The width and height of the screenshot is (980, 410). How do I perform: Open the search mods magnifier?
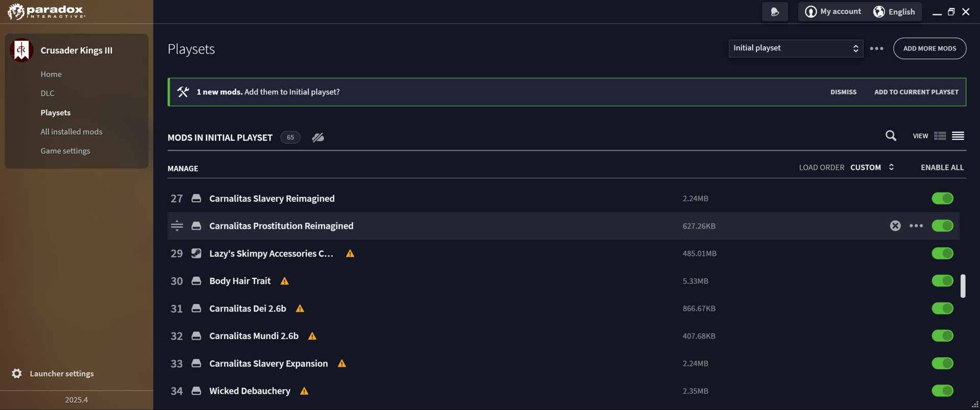coord(891,136)
